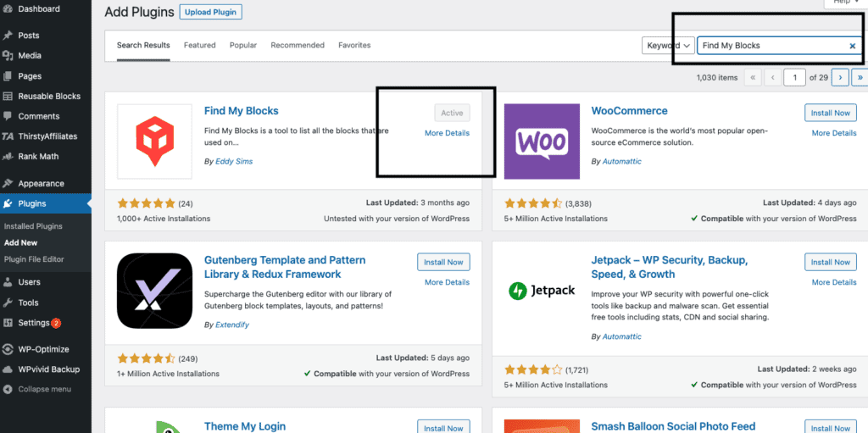This screenshot has width=868, height=433.
Task: Go to next page of results
Action: click(840, 77)
